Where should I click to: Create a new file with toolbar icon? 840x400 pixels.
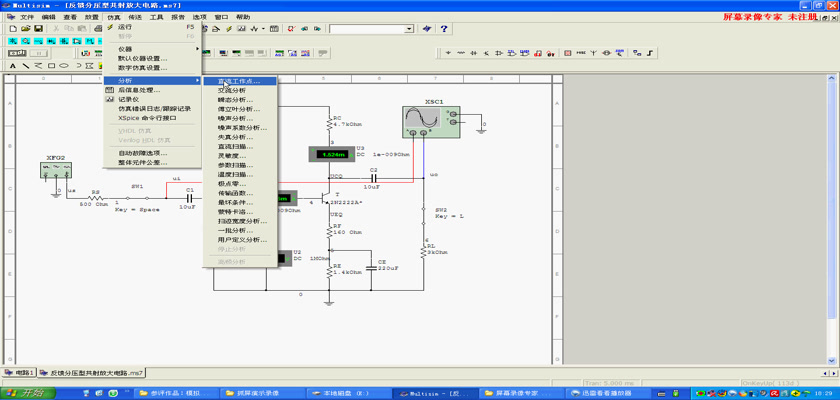(x=13, y=28)
